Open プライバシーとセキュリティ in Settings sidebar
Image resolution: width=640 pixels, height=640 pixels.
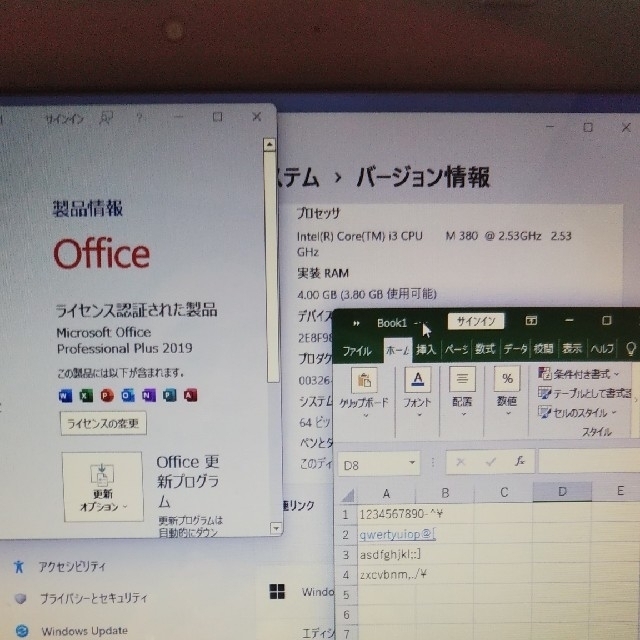click(x=93, y=598)
